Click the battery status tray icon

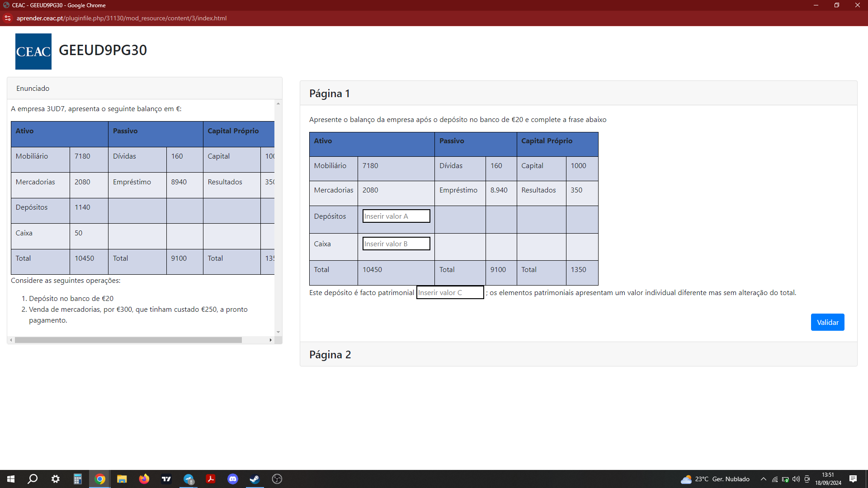coord(785,479)
